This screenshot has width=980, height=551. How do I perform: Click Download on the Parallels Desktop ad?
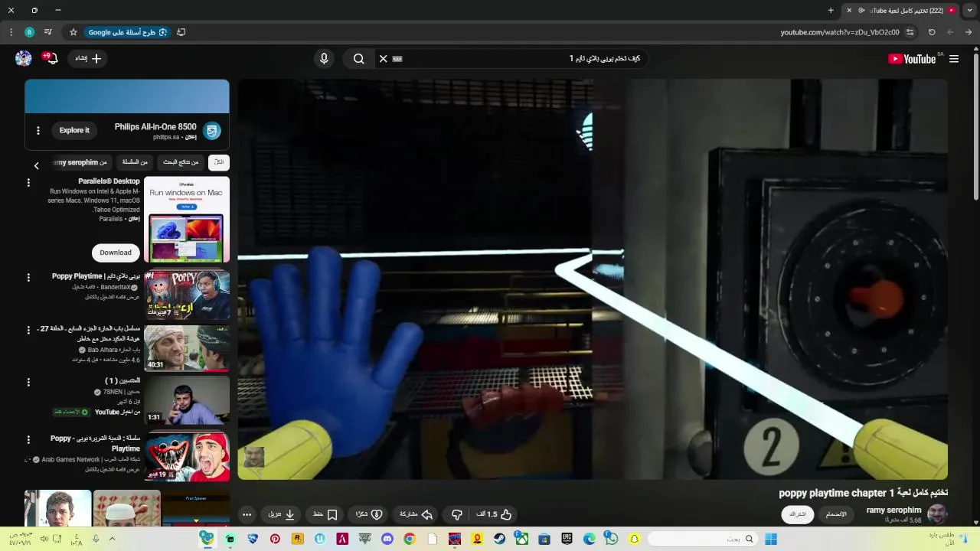coord(116,253)
